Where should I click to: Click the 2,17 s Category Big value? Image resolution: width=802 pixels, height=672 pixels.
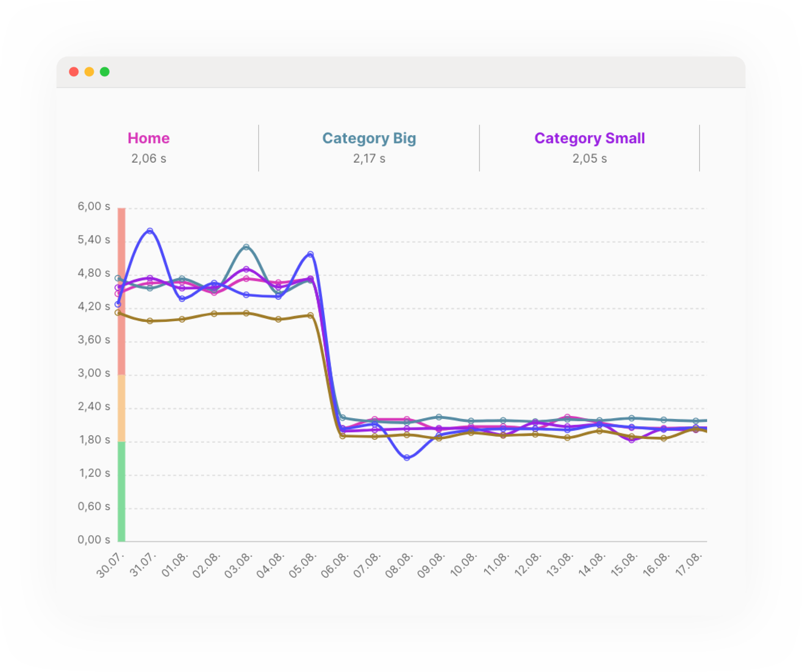tap(369, 158)
